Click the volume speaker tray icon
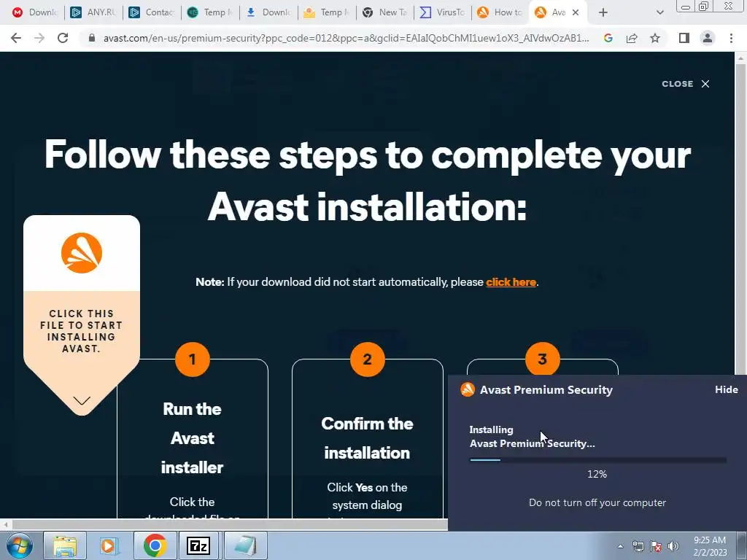Viewport: 747px width, 560px height. coord(673,547)
